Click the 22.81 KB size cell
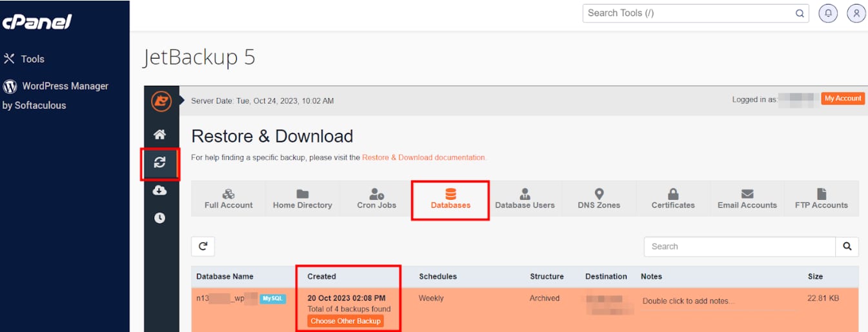 [x=822, y=298]
